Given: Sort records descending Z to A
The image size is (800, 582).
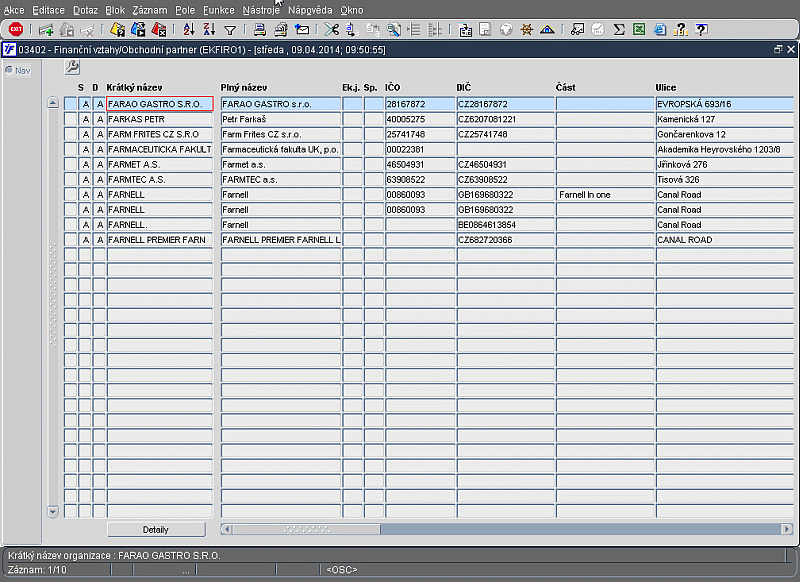Looking at the screenshot, I should click(209, 30).
